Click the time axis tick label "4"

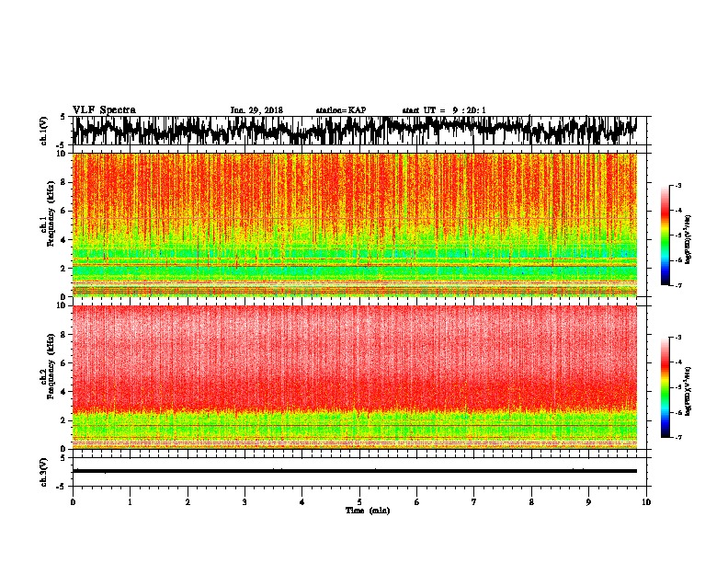[302, 501]
